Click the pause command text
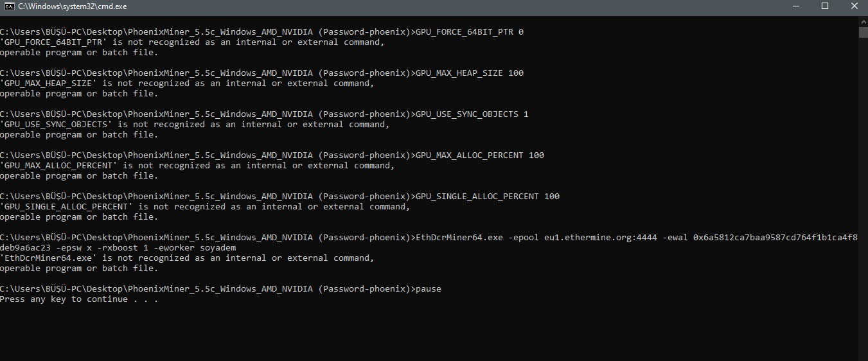 [429, 289]
